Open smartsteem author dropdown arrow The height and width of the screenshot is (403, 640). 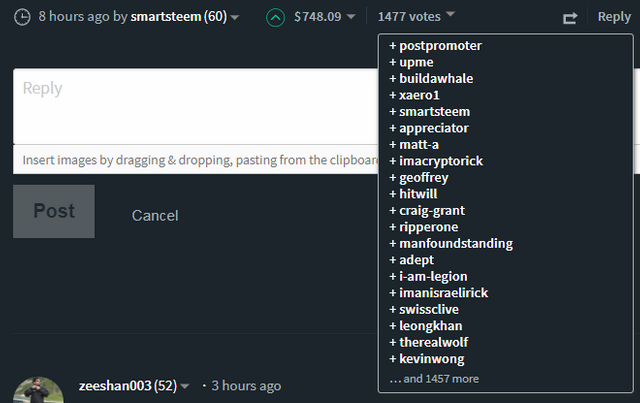[235, 18]
